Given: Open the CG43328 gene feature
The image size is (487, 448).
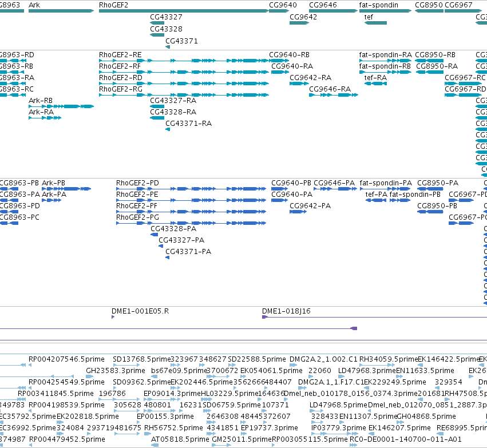Looking at the screenshot, I should (x=157, y=35).
